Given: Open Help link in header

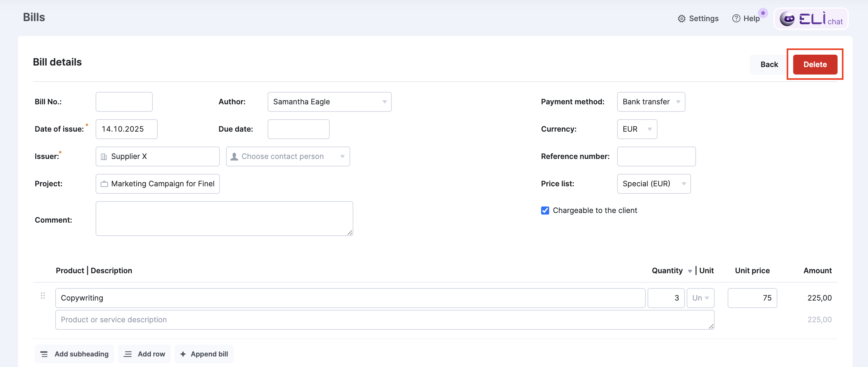Looking at the screenshot, I should point(746,19).
